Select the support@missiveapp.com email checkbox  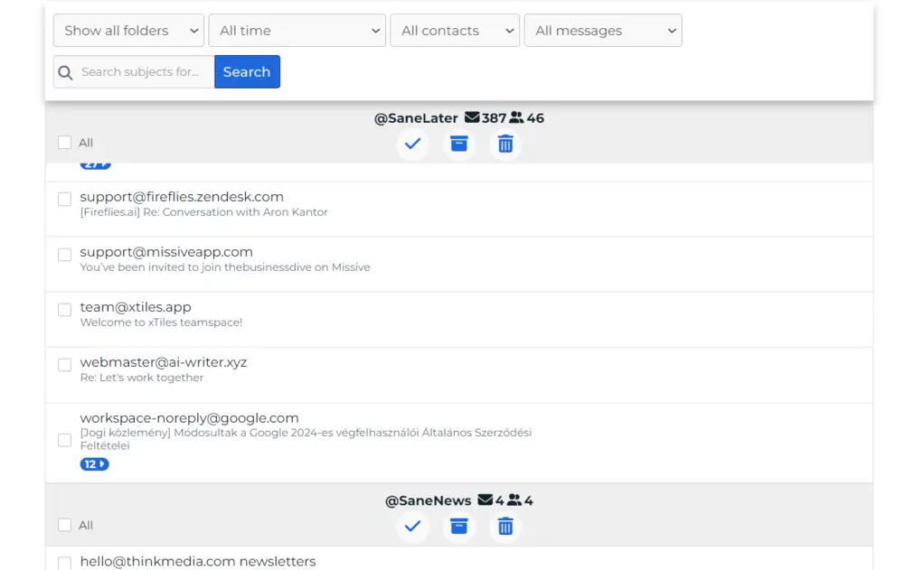point(64,254)
